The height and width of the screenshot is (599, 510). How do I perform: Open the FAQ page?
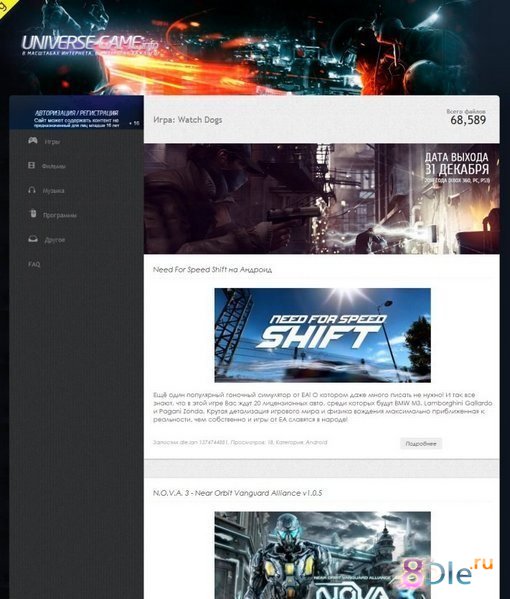click(x=34, y=264)
